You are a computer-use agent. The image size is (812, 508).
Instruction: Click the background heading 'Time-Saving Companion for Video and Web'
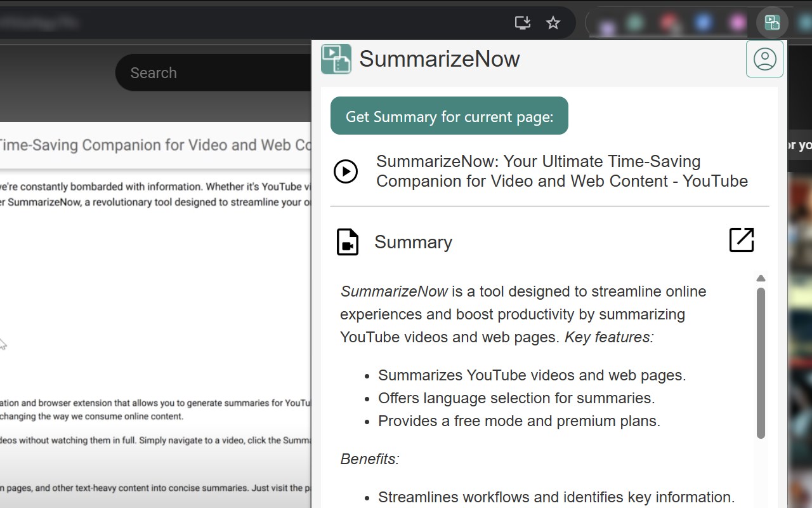pyautogui.click(x=155, y=145)
